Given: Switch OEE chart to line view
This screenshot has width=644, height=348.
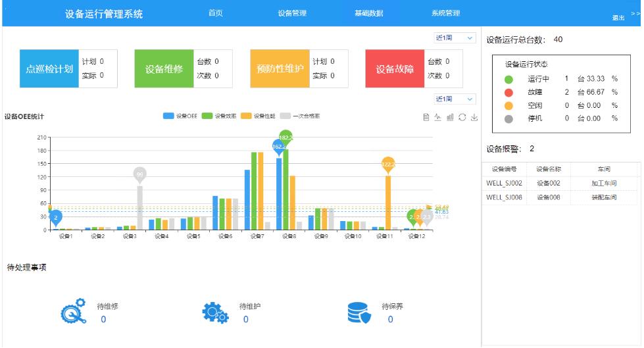Looking at the screenshot, I should pyautogui.click(x=439, y=117).
